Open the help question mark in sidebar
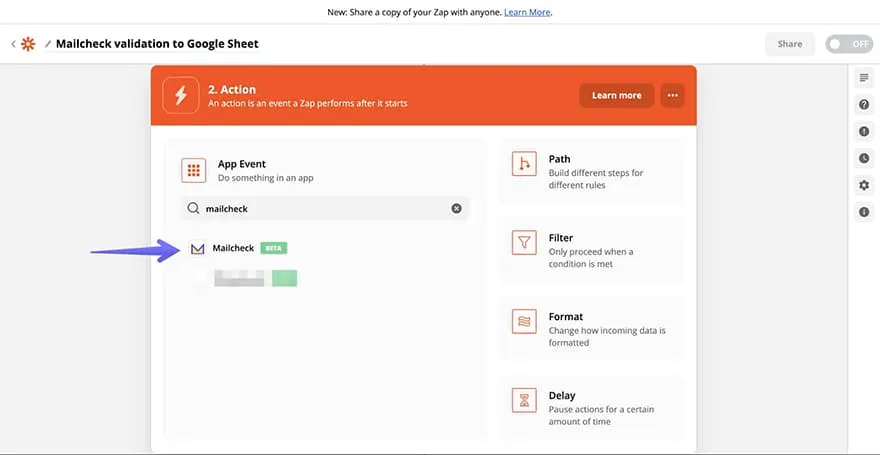 point(864,105)
